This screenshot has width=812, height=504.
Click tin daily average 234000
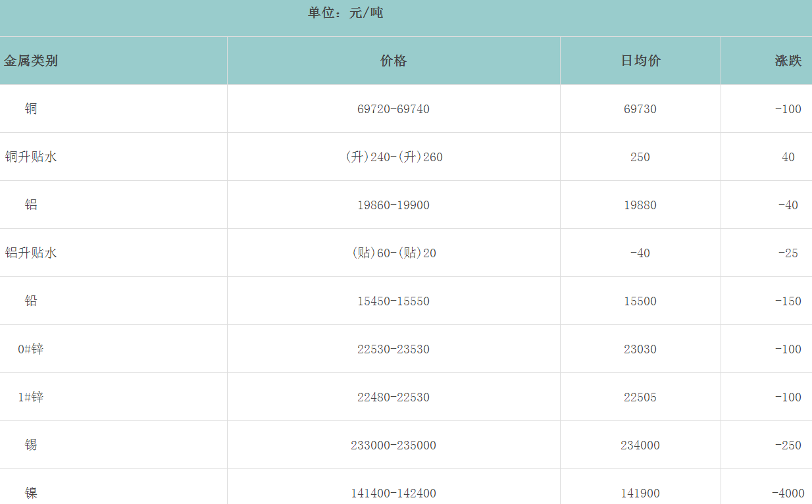640,445
